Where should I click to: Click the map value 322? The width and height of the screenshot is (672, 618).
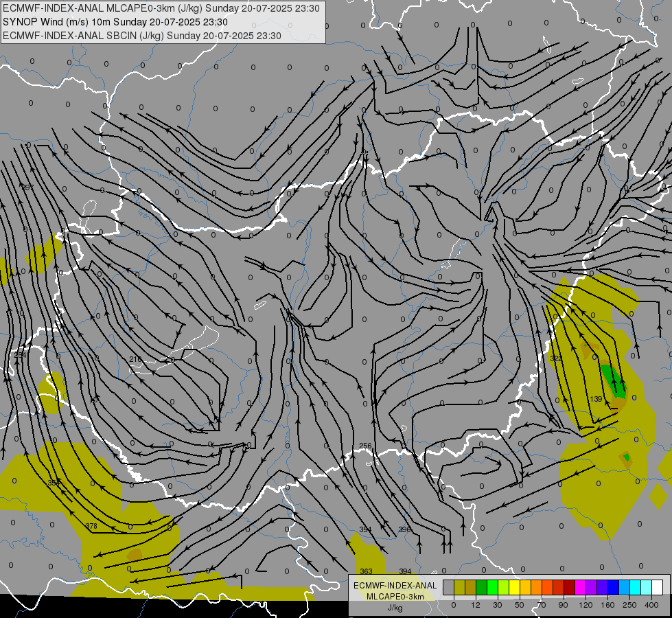point(556,358)
